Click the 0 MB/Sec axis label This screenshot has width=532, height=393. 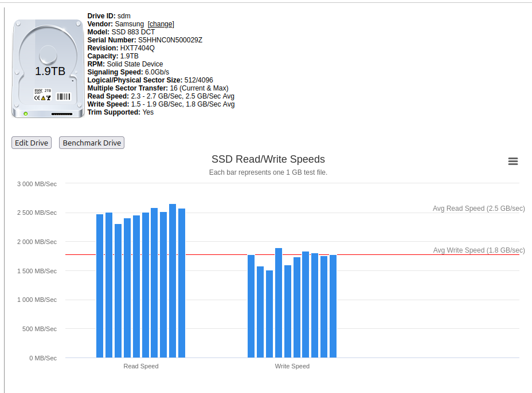click(43, 358)
